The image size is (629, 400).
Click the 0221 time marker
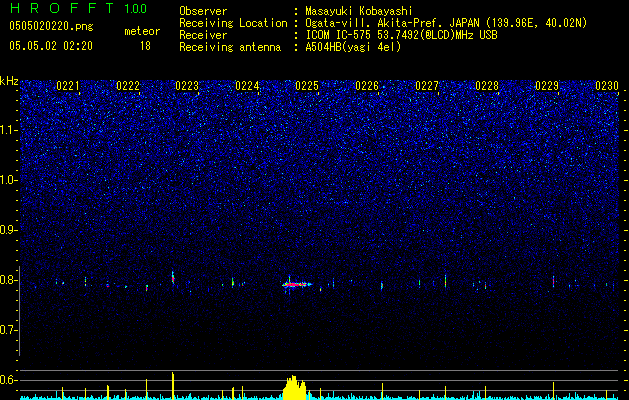(68, 86)
